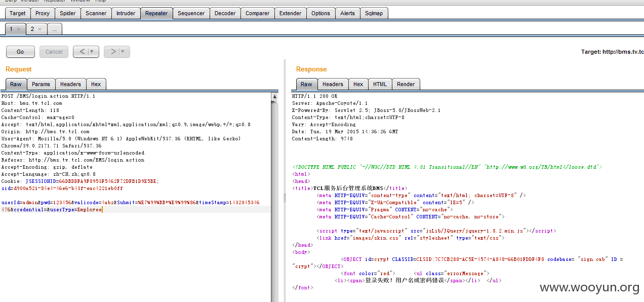The width and height of the screenshot is (644, 302).
Task: Switch Response to Headers view
Action: tap(333, 84)
